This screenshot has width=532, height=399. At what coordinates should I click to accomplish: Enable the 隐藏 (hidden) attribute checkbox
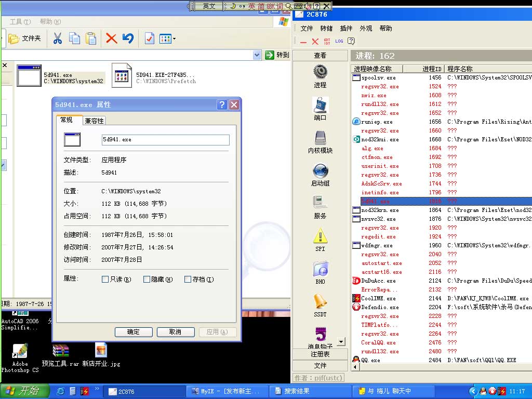click(x=147, y=280)
